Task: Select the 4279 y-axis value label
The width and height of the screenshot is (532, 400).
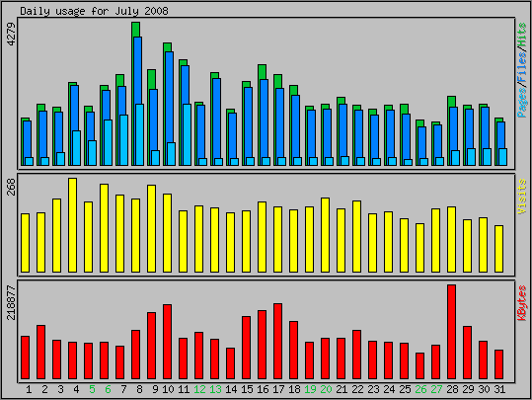Action: pyautogui.click(x=11, y=35)
